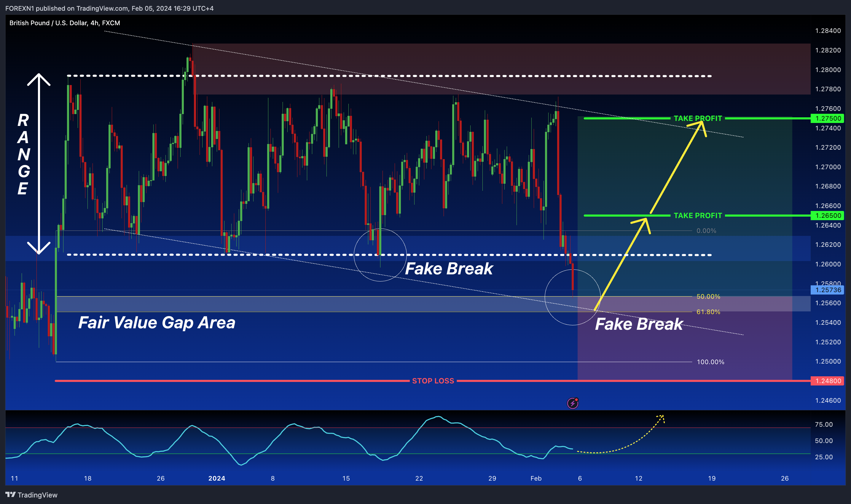This screenshot has height=504, width=851.
Task: Click the 100.00% Fibonacci level label
Action: (x=710, y=362)
